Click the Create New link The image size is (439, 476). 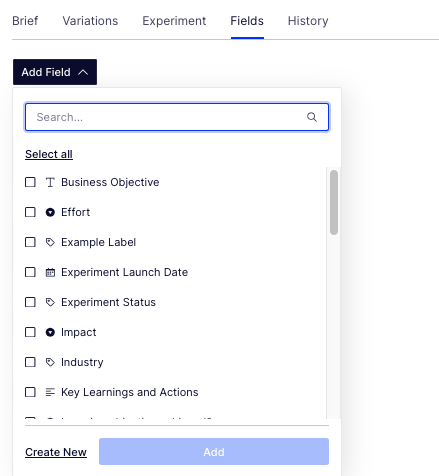(x=56, y=452)
